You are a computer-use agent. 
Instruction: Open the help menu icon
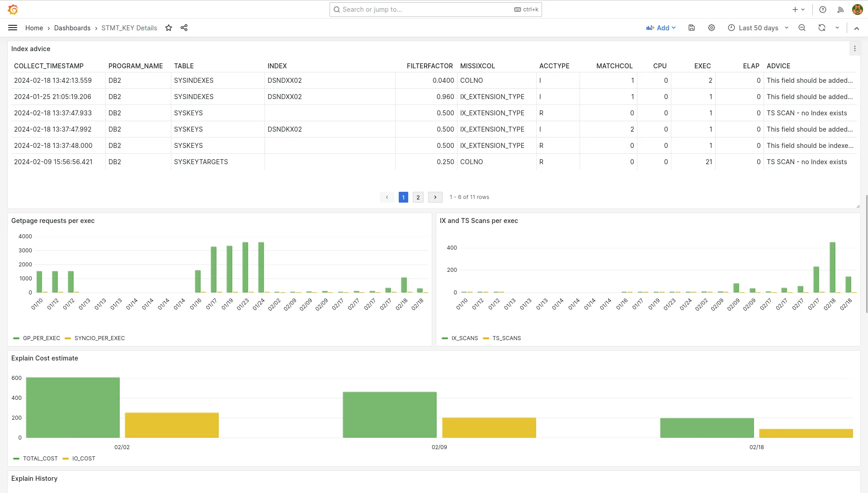tap(823, 9)
